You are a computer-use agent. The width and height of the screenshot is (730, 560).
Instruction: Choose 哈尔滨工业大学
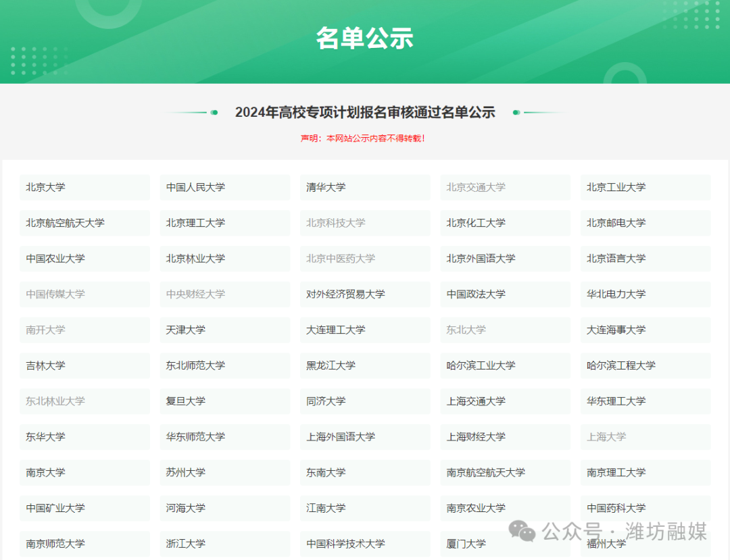tap(505, 365)
